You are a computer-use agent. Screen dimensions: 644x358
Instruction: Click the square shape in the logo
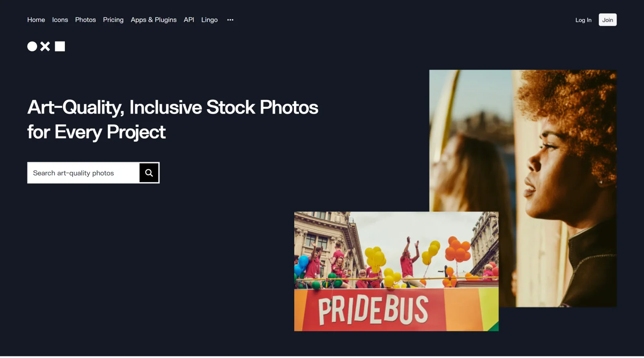pyautogui.click(x=60, y=47)
